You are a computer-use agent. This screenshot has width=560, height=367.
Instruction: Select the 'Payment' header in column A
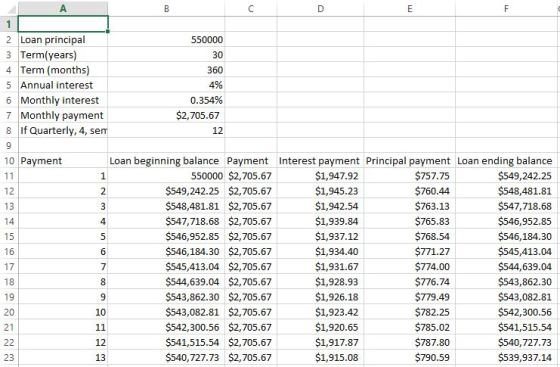pyautogui.click(x=63, y=161)
